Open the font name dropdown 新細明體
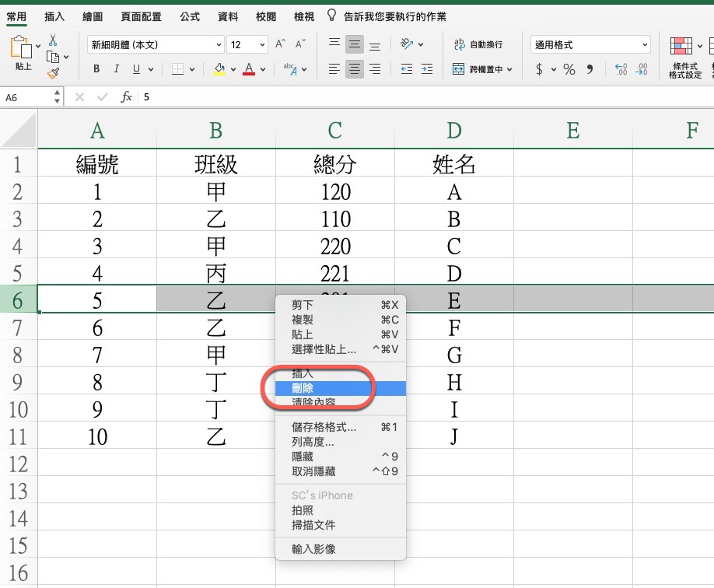Screen dimensions: 714x588 pyautogui.click(x=156, y=45)
